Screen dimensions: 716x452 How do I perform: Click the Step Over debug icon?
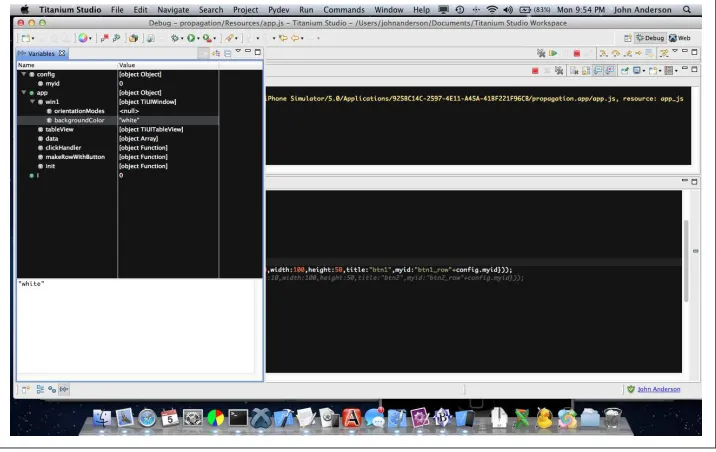point(616,53)
